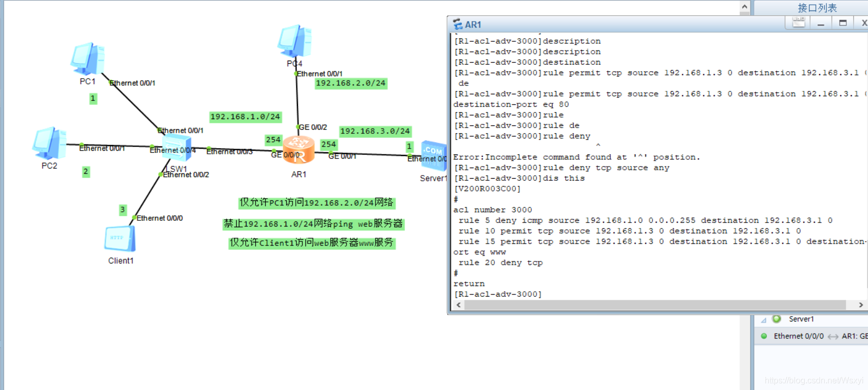Click the window layout icon in AR1 title bar
The image size is (868, 390).
coord(798,22)
